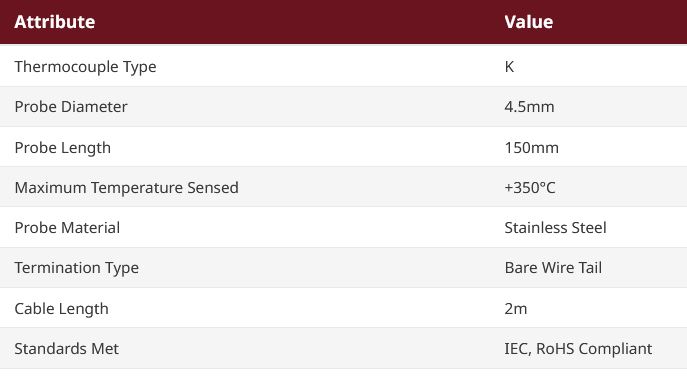Click the Probe Material table row
687x380 pixels.
[344, 227]
